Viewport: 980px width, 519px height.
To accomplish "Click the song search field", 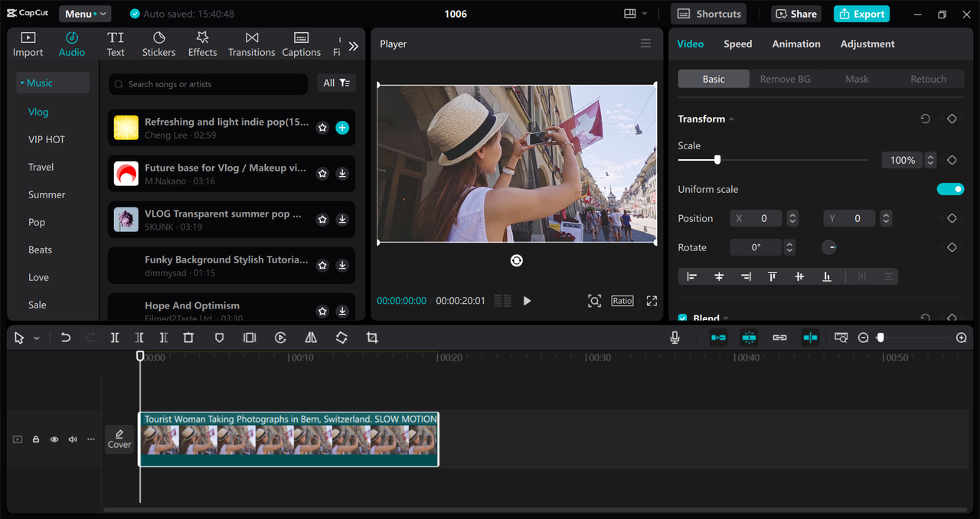I will 208,84.
